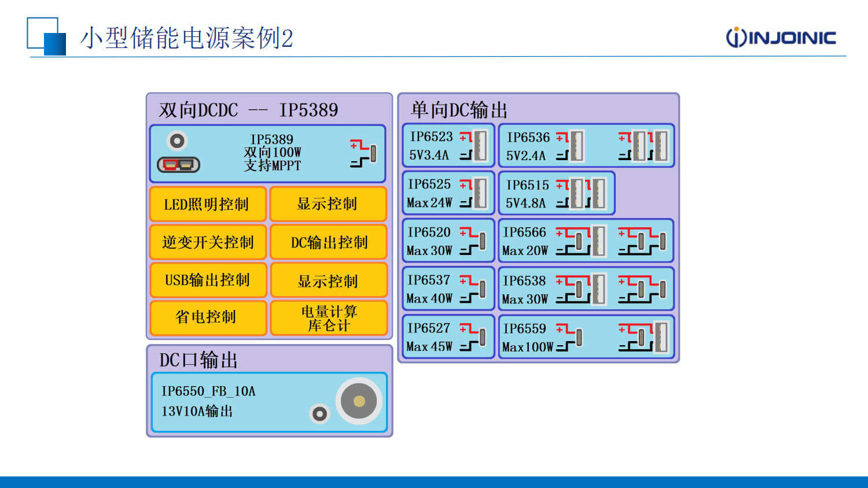
Task: Click the LED照明控制 block
Action: [x=208, y=204]
